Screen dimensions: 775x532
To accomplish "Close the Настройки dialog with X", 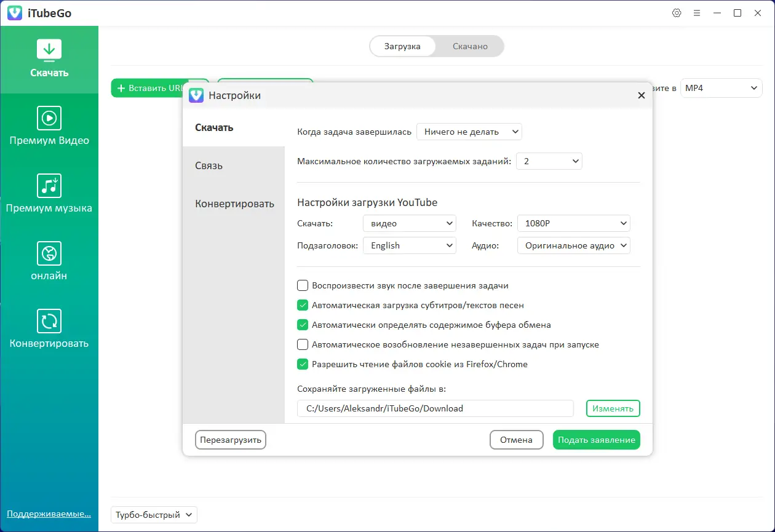I will click(641, 95).
